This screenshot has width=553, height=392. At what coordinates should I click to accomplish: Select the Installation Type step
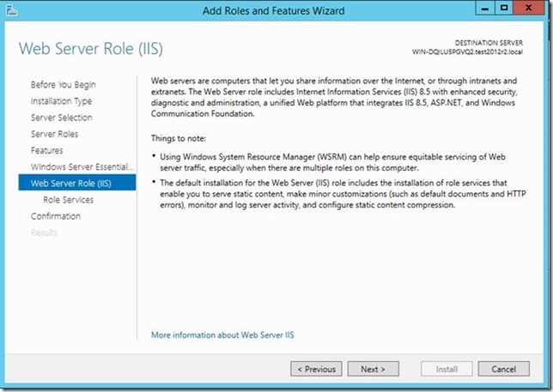(61, 101)
